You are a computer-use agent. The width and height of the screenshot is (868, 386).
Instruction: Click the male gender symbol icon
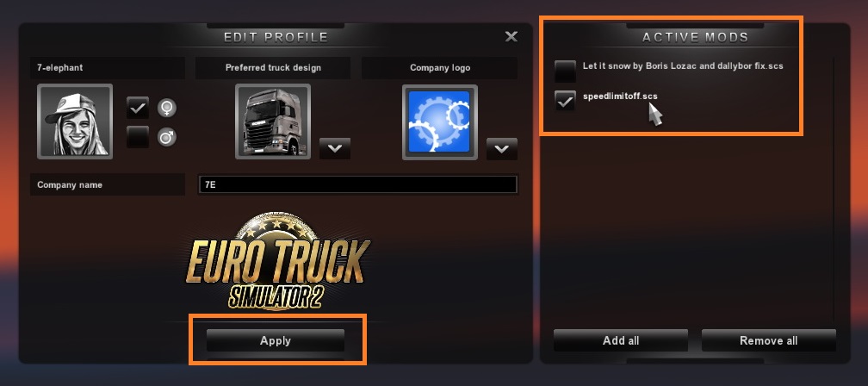[167, 136]
